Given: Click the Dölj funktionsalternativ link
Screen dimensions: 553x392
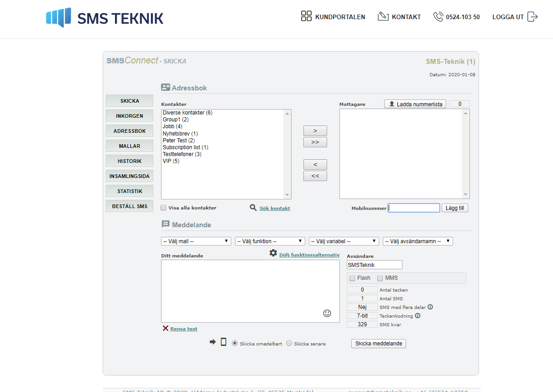Looking at the screenshot, I should 309,255.
